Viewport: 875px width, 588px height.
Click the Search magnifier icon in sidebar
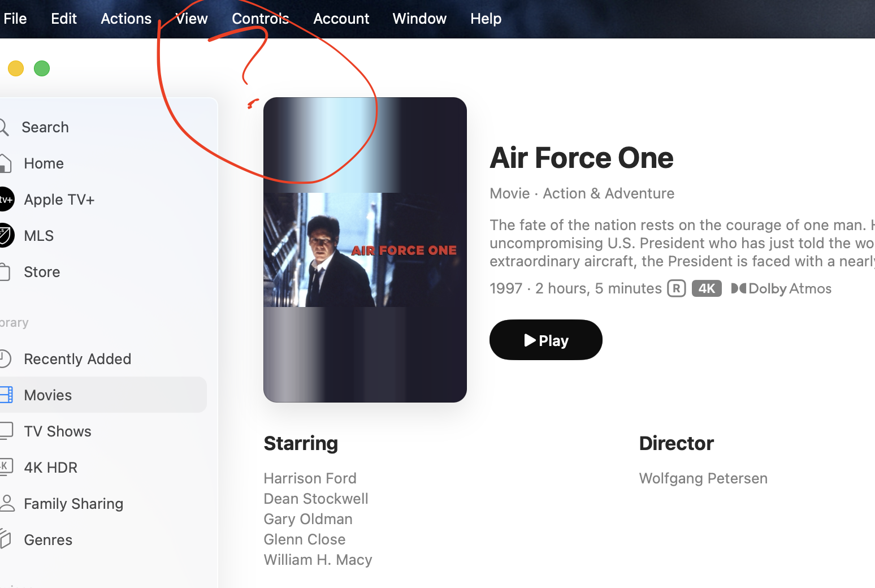coord(3,127)
